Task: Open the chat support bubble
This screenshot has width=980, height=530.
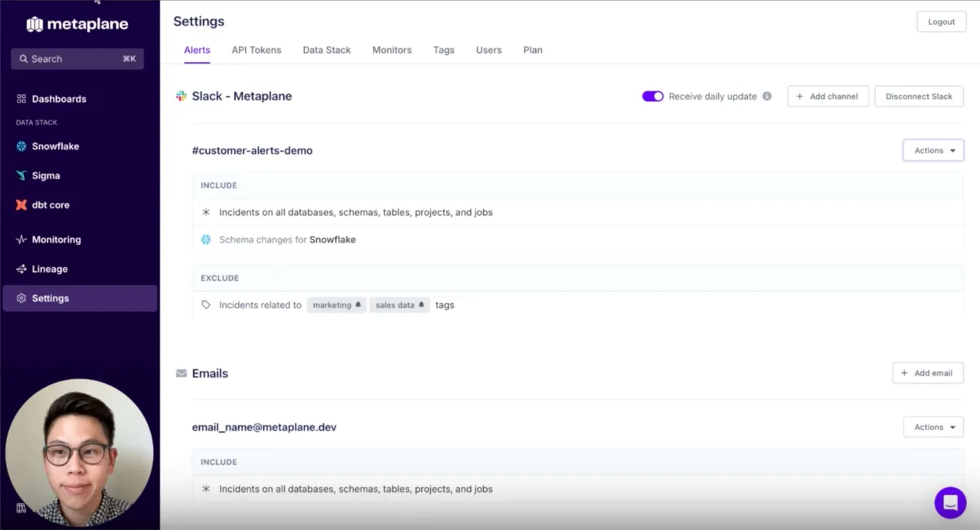Action: 950,502
